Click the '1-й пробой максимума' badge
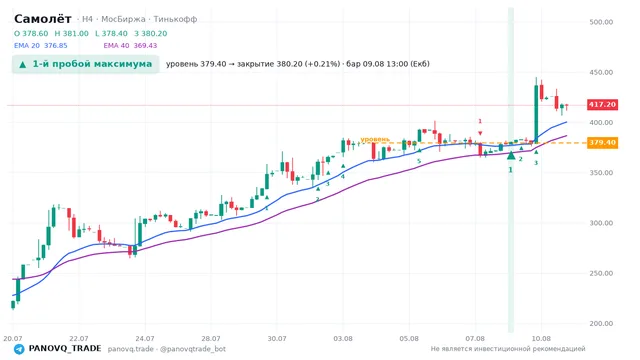The image size is (640, 360). tap(85, 64)
